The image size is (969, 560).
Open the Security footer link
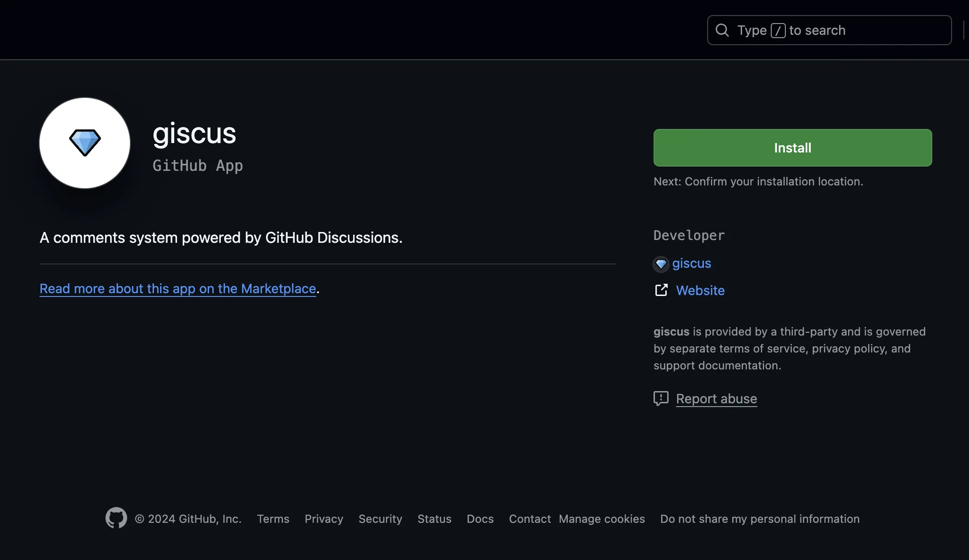point(380,519)
